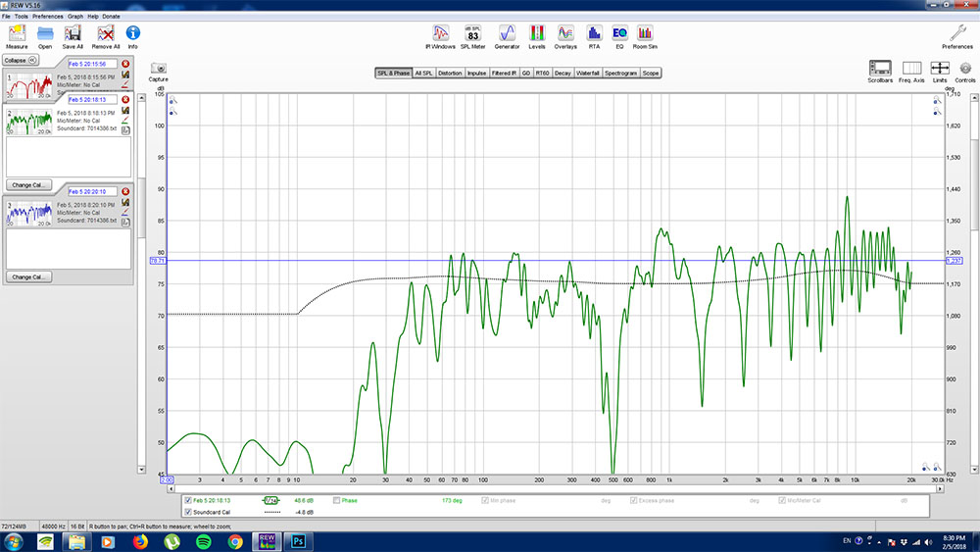
Task: Toggle graph Scrollbars
Action: [x=880, y=72]
